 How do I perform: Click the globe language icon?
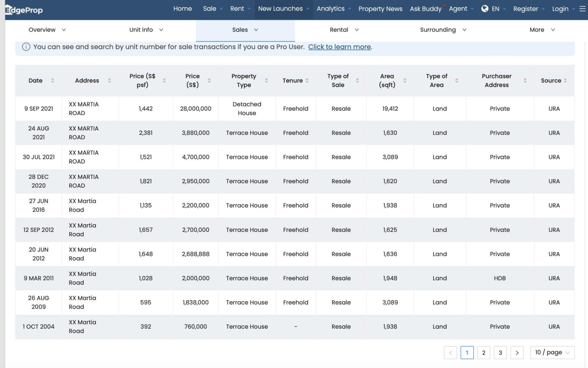485,8
